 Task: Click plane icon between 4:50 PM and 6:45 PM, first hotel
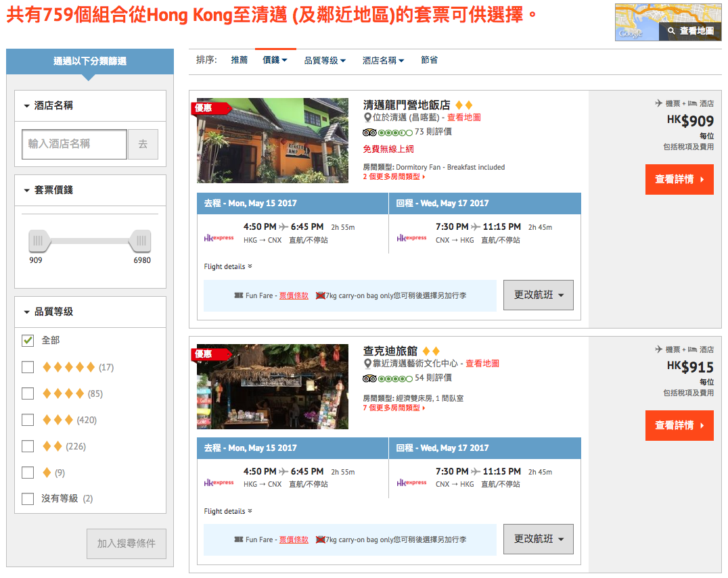[x=283, y=227]
